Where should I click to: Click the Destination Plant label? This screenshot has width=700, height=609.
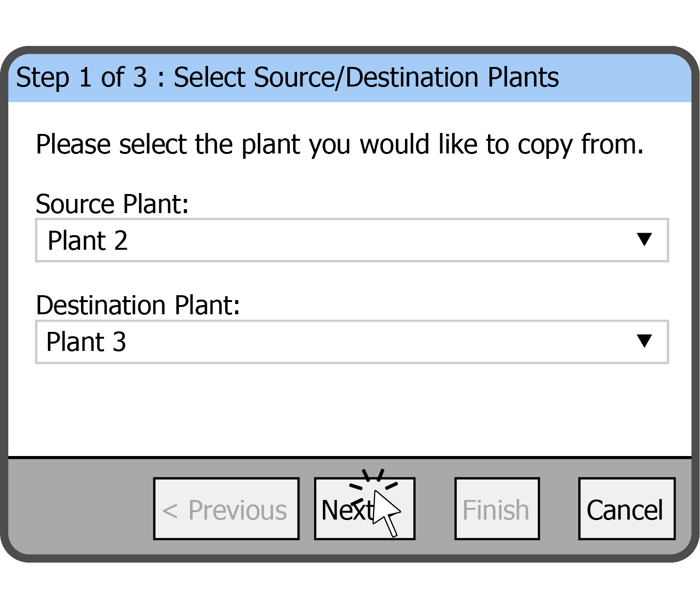(x=139, y=305)
